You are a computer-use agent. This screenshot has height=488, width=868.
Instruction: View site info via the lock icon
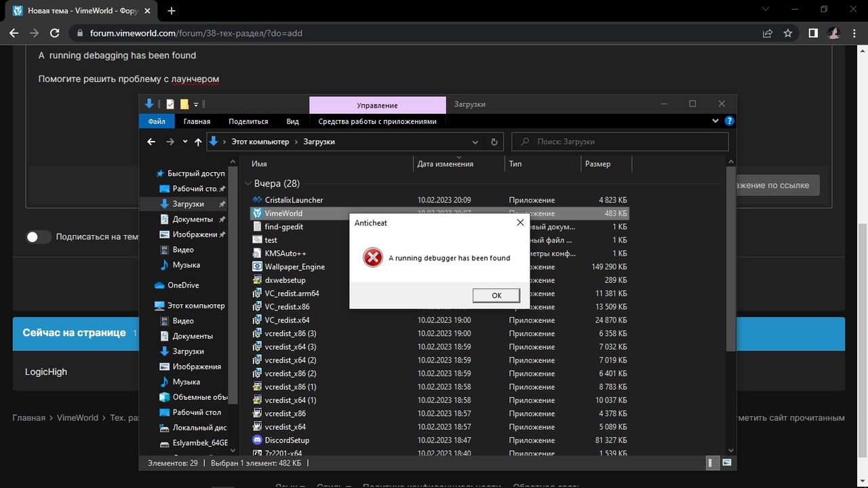pos(79,33)
